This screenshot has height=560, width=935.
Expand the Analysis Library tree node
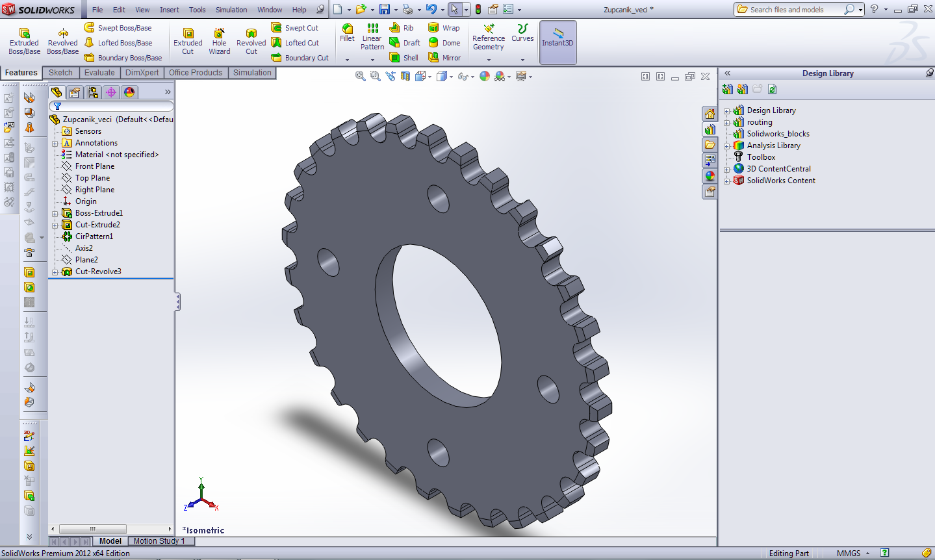[727, 146]
